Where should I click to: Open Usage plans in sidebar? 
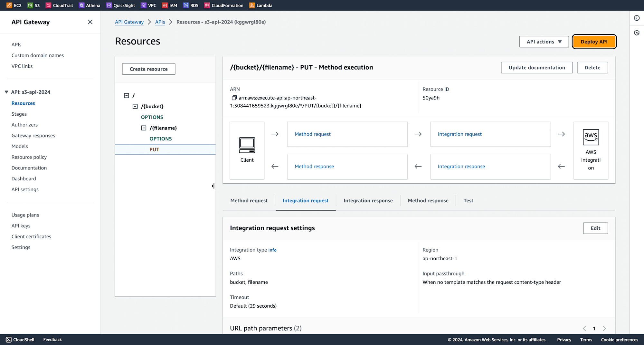pyautogui.click(x=25, y=215)
